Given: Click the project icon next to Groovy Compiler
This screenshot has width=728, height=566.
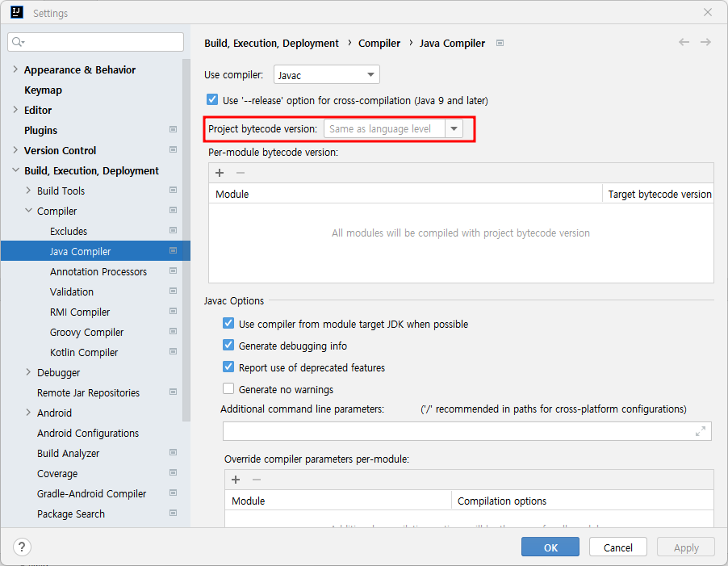Looking at the screenshot, I should click(174, 332).
